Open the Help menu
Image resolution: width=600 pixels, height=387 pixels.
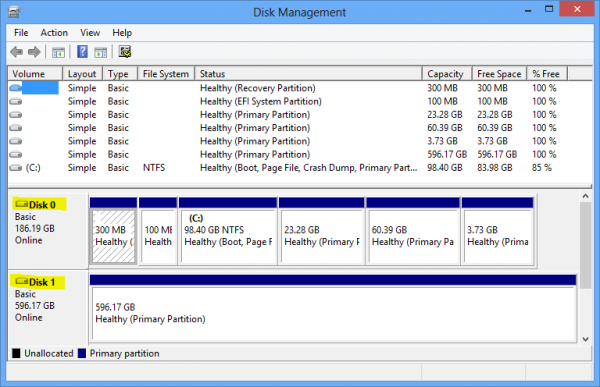click(x=122, y=33)
